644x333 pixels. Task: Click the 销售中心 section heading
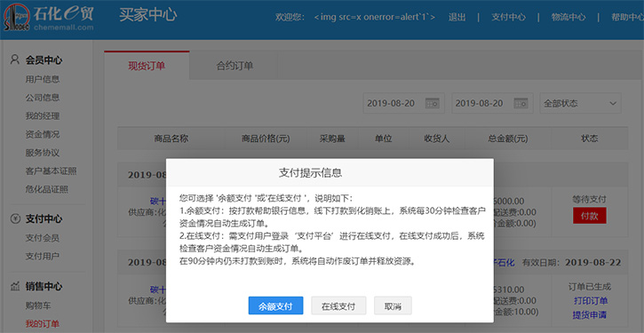pos(44,286)
